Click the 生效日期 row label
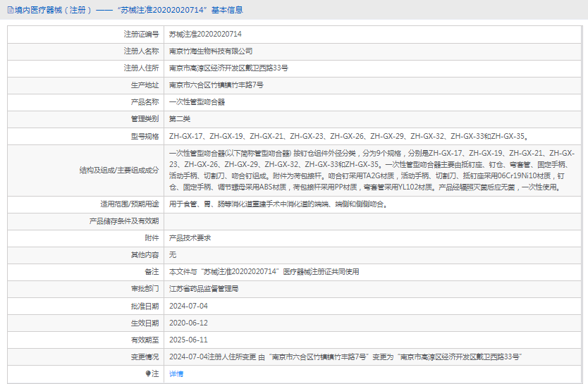Screen dimensions: 588x384 click(145, 323)
